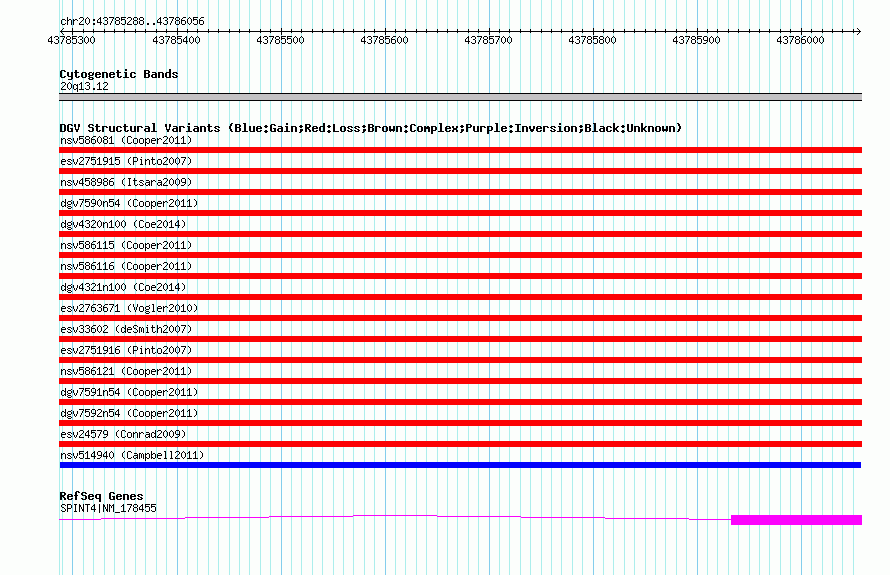Select the red bar under esv33602
The image size is (890, 575).
[460, 339]
